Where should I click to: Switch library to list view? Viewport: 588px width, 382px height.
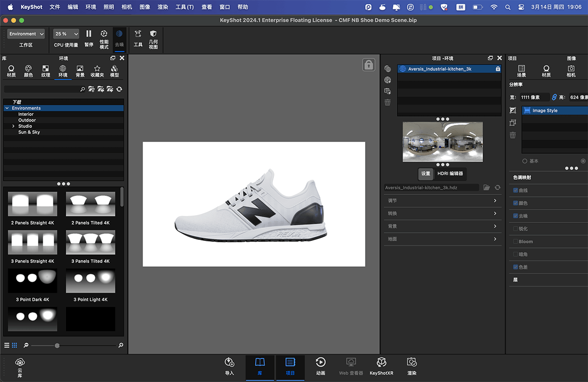tap(7, 345)
